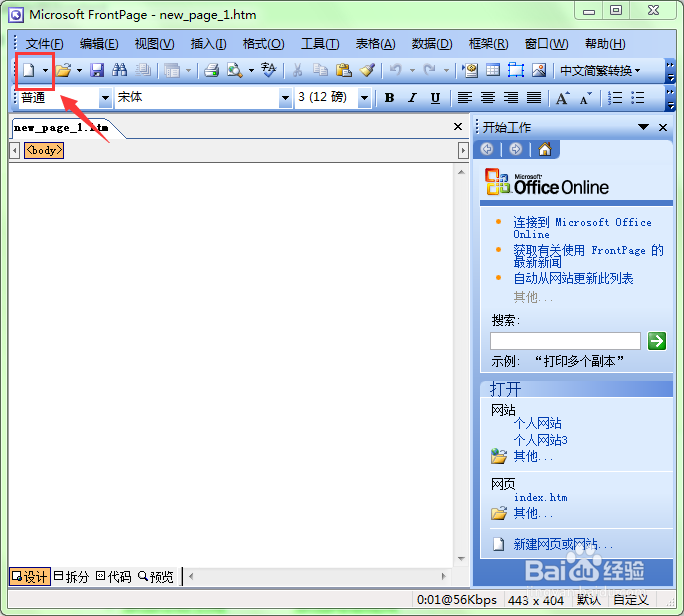
Task: Click the Insert Layer icon
Action: [x=516, y=70]
